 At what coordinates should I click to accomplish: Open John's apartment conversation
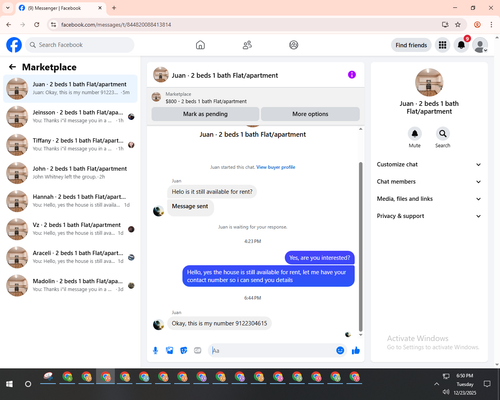click(x=70, y=173)
